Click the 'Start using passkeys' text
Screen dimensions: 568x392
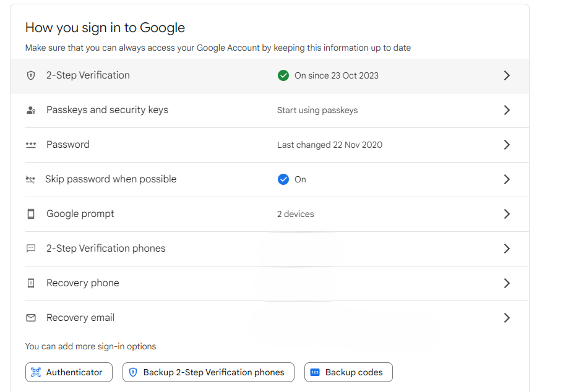pyautogui.click(x=317, y=111)
